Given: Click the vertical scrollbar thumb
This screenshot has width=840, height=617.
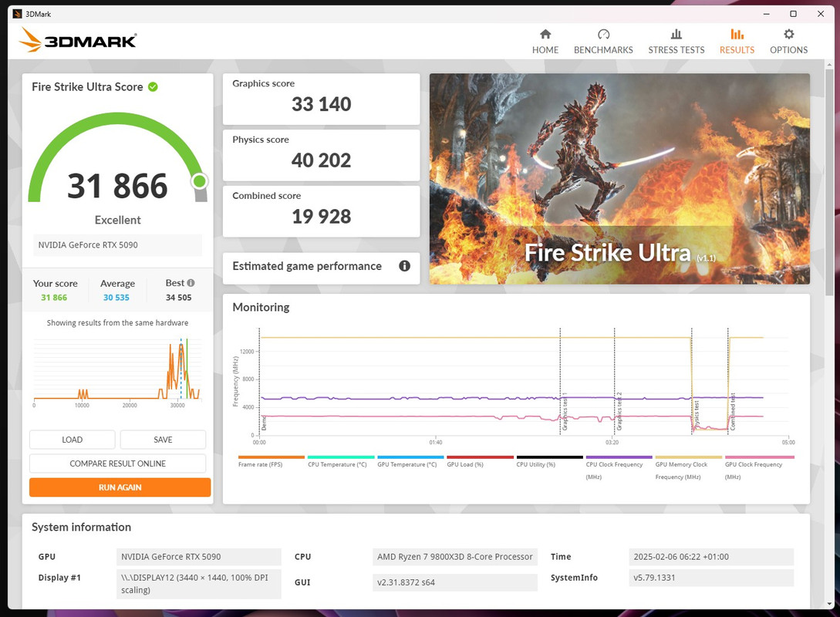Looking at the screenshot, I should coord(829,182).
